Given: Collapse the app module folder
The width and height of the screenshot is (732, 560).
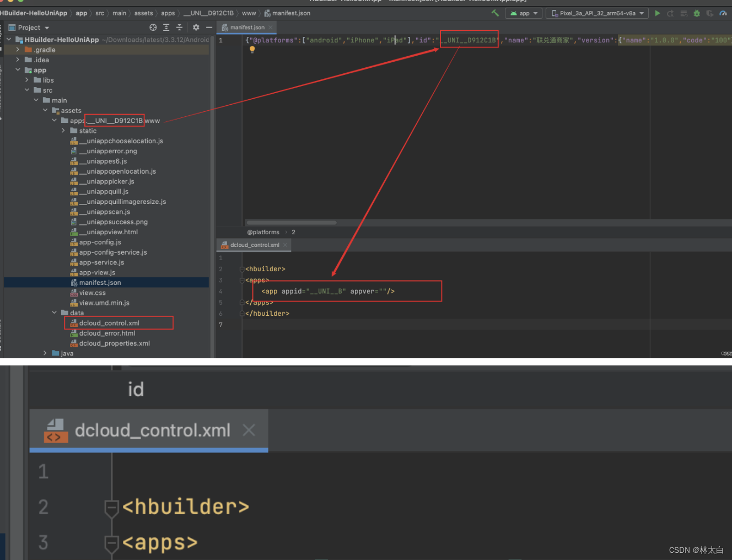Looking at the screenshot, I should click(x=18, y=69).
